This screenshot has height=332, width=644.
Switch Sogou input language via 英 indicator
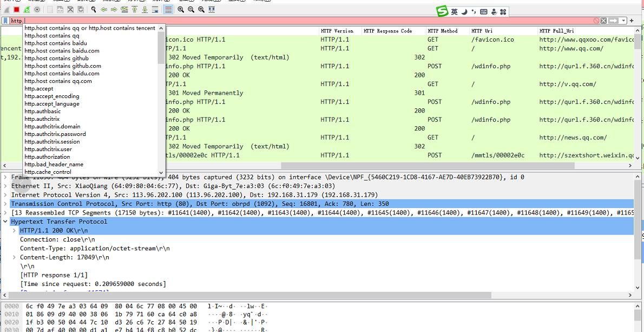click(x=454, y=12)
